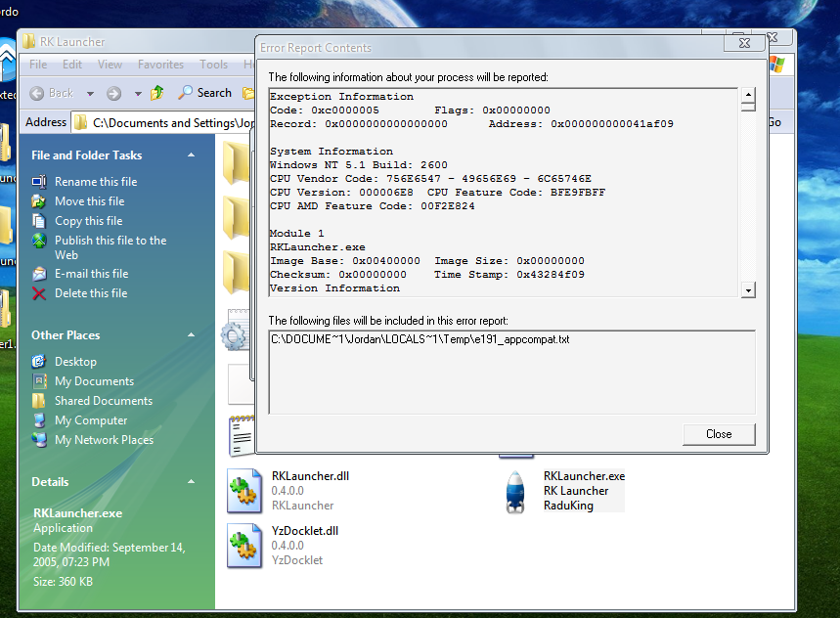Image resolution: width=840 pixels, height=618 pixels.
Task: Close the Error Report Contents dialog with X
Action: coord(744,43)
